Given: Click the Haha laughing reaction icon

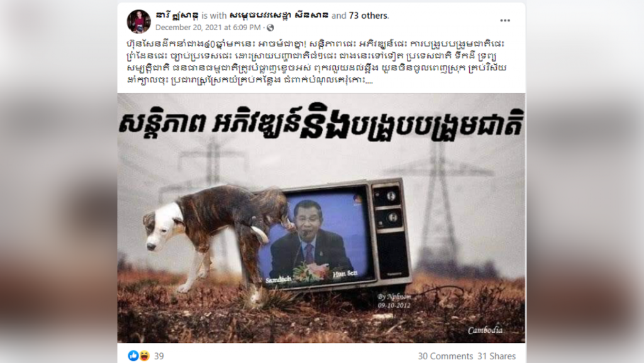Looking at the screenshot, I should [x=144, y=355].
